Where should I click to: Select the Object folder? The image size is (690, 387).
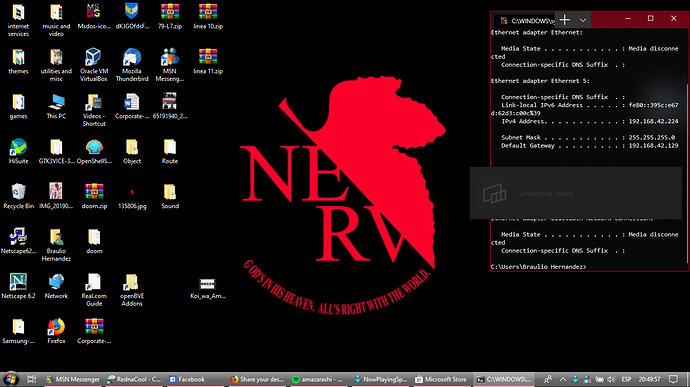[132, 151]
